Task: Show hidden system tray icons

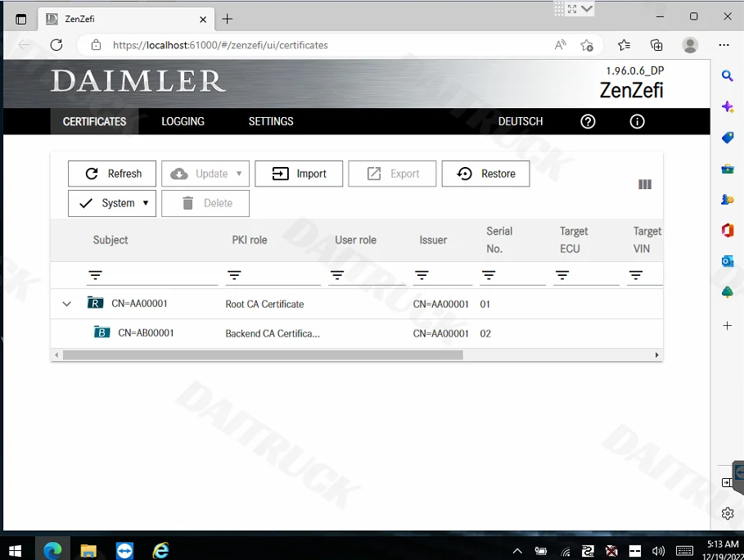Action: click(517, 551)
